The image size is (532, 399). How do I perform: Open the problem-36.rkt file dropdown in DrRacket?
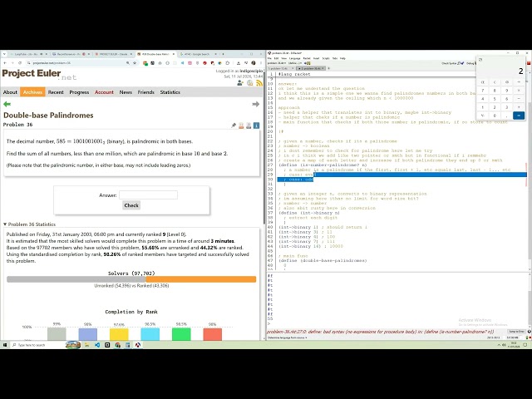[277, 63]
